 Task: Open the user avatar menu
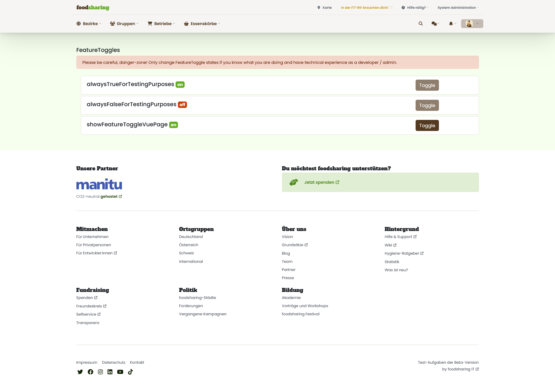click(x=472, y=24)
